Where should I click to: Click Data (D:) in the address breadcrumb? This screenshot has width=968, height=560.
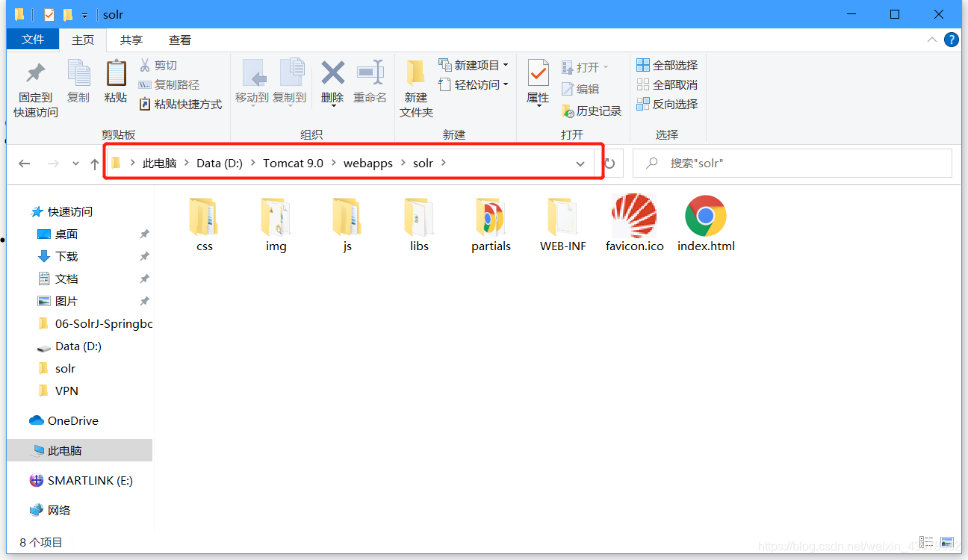point(220,163)
